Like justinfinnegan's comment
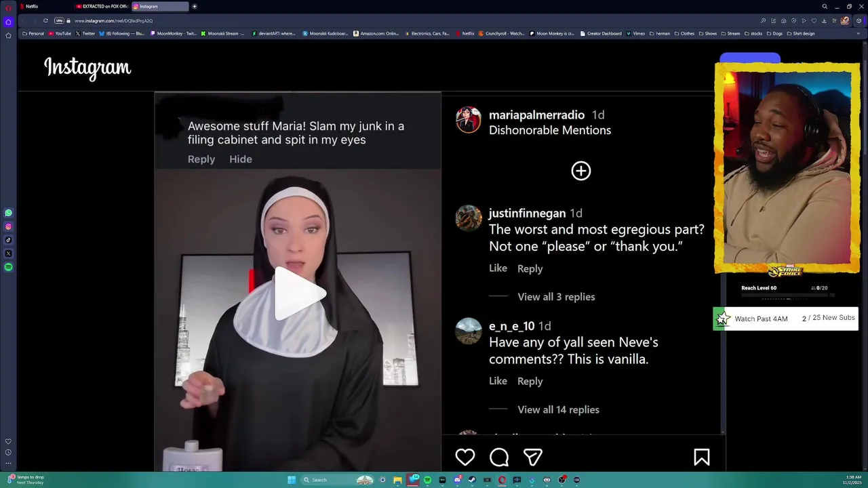 498,268
